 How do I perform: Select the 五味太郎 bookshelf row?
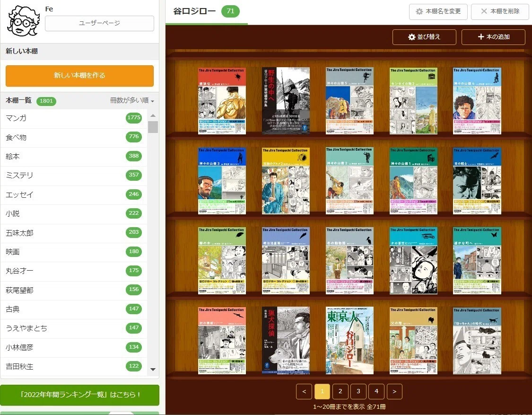coord(74,233)
